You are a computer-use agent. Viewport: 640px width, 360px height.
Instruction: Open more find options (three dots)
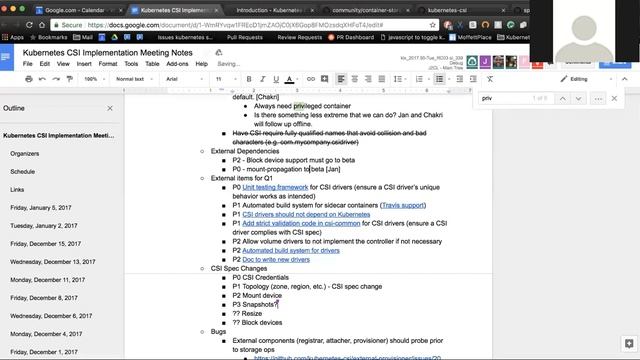598,98
